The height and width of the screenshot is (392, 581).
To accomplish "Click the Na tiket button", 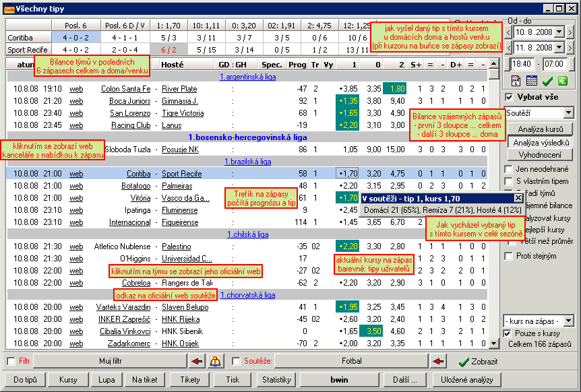I will pyautogui.click(x=144, y=380).
